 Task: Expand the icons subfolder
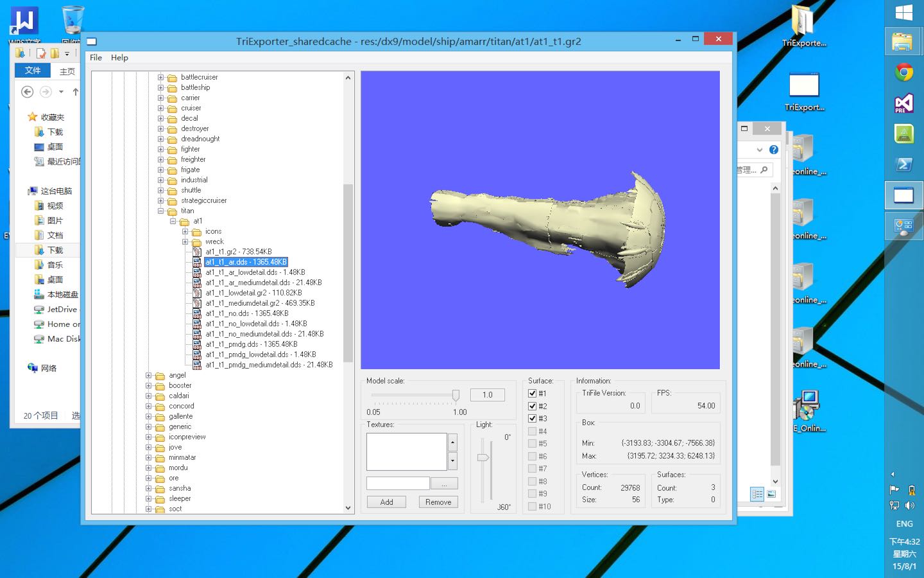point(185,231)
